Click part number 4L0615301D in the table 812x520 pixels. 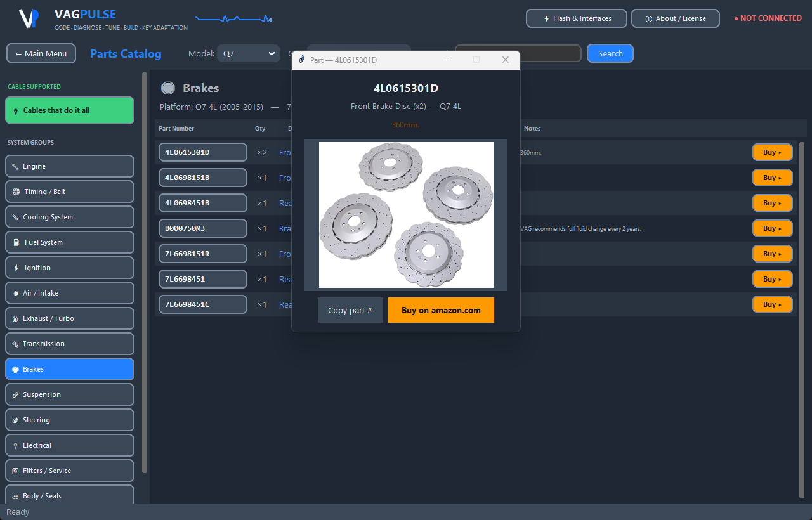(x=203, y=152)
